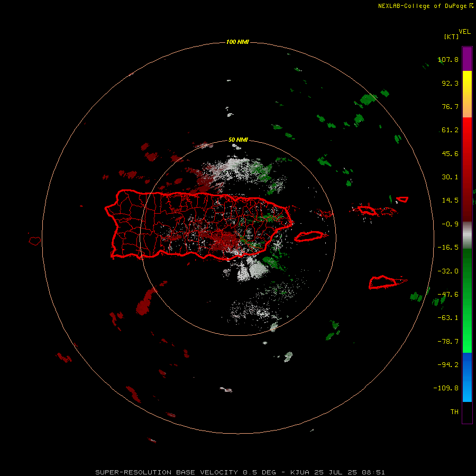Click the -109.8 velocity scale value
This screenshot has height=476, width=476.
(x=446, y=388)
